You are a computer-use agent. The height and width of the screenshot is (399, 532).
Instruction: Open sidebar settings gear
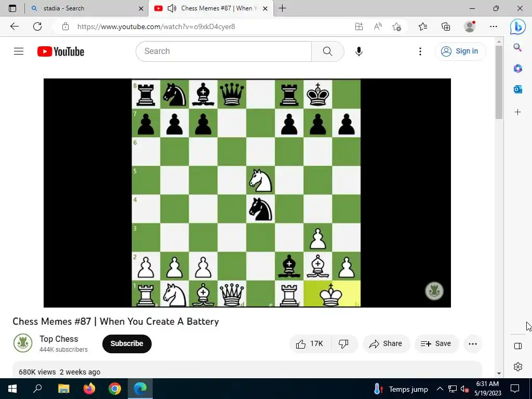point(518,367)
